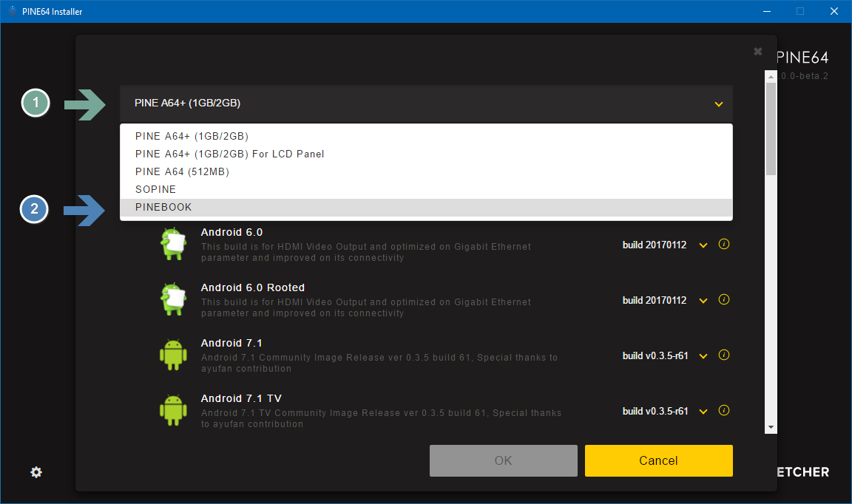
Task: Show info icon for Android 7.1
Action: [724, 355]
